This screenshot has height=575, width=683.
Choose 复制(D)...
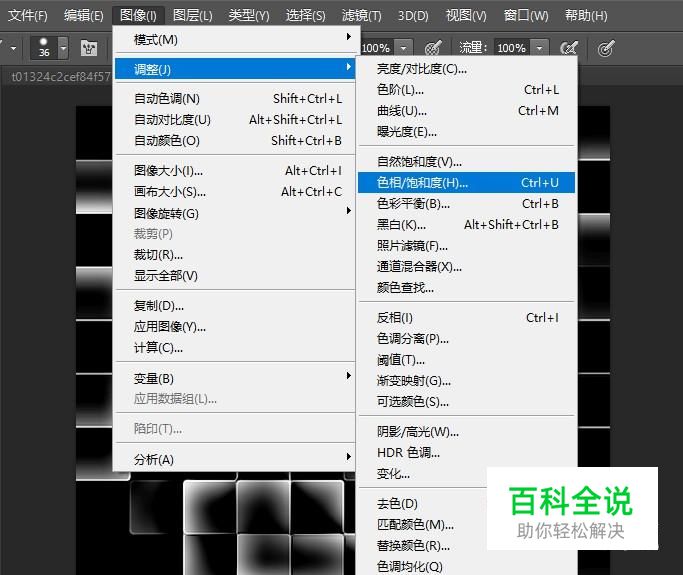click(x=235, y=305)
